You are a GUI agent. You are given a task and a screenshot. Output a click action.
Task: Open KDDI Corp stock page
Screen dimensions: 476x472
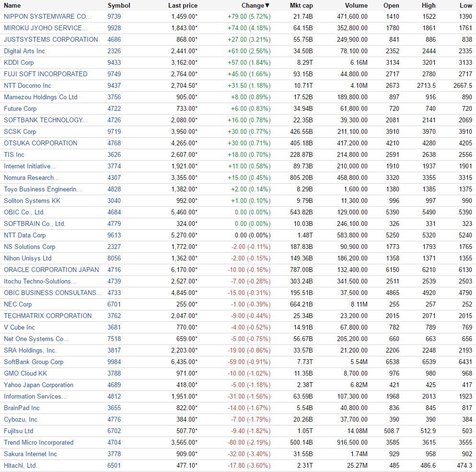click(19, 62)
